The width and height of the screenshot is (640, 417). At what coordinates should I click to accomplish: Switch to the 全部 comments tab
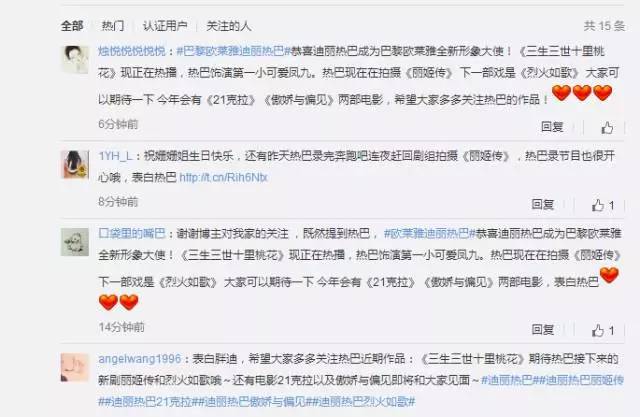click(72, 26)
